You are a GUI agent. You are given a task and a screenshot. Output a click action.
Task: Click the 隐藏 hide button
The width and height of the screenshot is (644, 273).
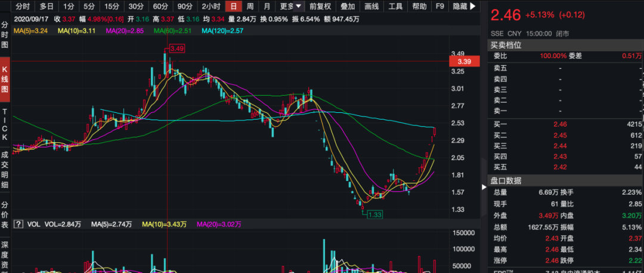coord(459,7)
